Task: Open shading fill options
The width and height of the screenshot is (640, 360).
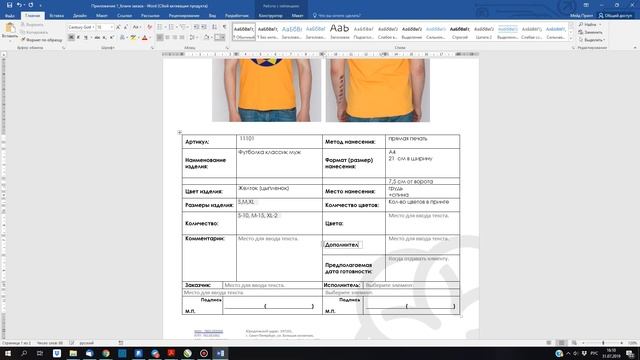Action: (x=207, y=37)
